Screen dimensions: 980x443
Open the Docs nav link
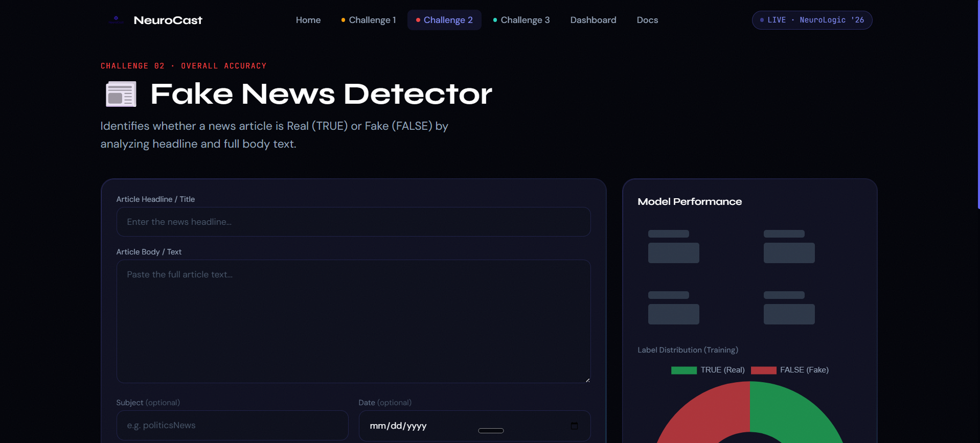pos(647,20)
